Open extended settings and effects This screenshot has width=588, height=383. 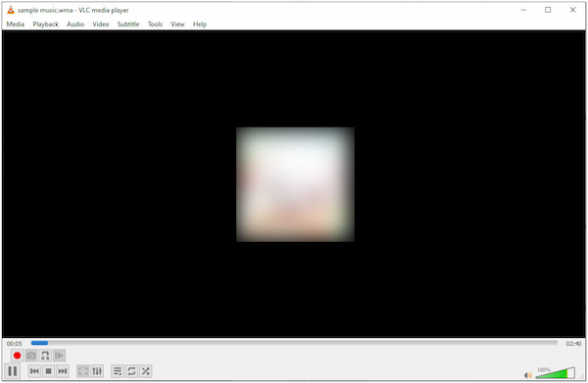point(97,371)
